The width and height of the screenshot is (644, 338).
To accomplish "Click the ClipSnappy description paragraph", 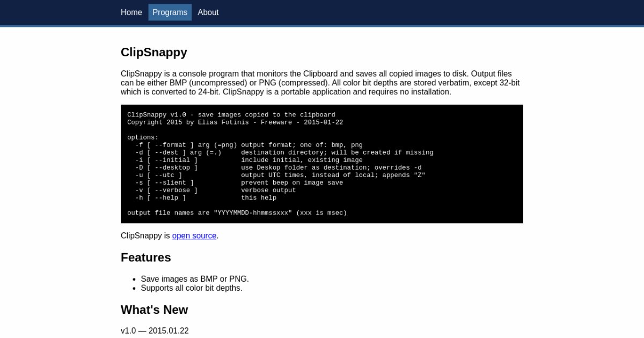I will (321, 83).
